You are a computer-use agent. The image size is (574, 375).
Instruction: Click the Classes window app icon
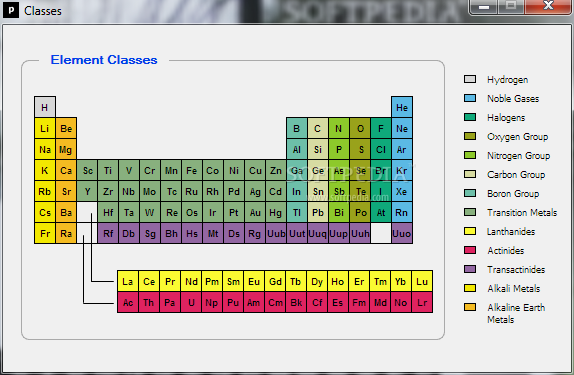[x=11, y=10]
